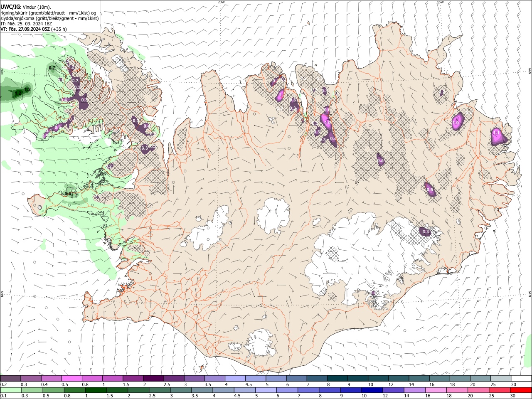Click the light lavender 4 snow scale swatch
This screenshot has height=399, width=532.
[x=234, y=378]
